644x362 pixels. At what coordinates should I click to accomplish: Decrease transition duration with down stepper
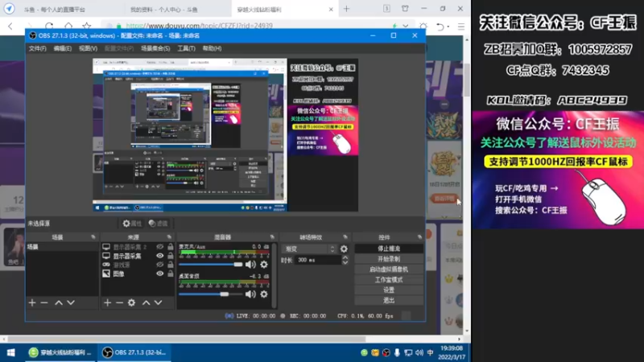pyautogui.click(x=345, y=262)
